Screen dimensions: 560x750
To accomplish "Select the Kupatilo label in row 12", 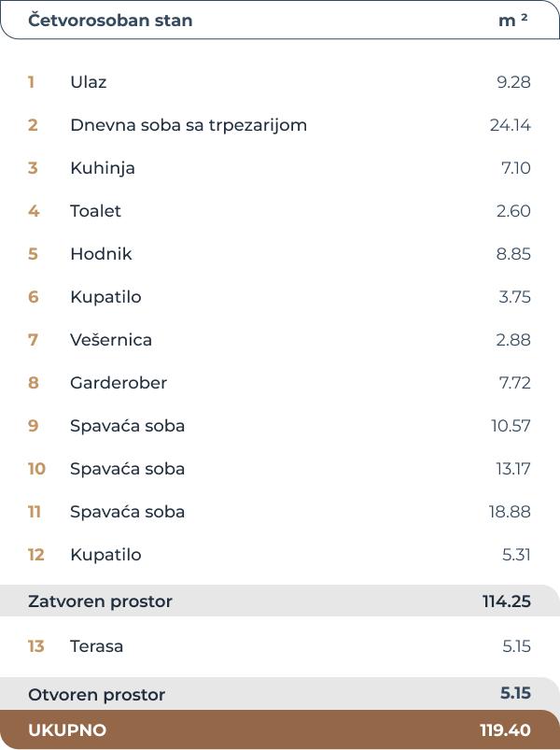I will pos(105,555).
